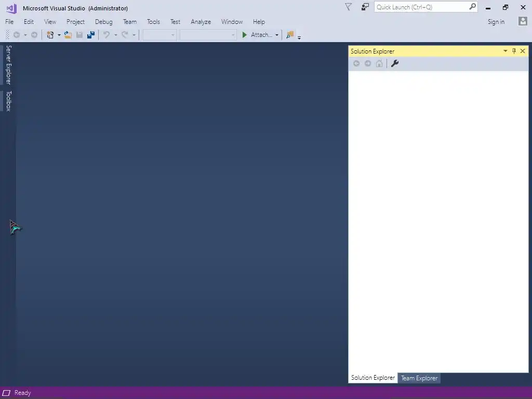
Task: Click Solution Explorer Home icon
Action: point(379,63)
